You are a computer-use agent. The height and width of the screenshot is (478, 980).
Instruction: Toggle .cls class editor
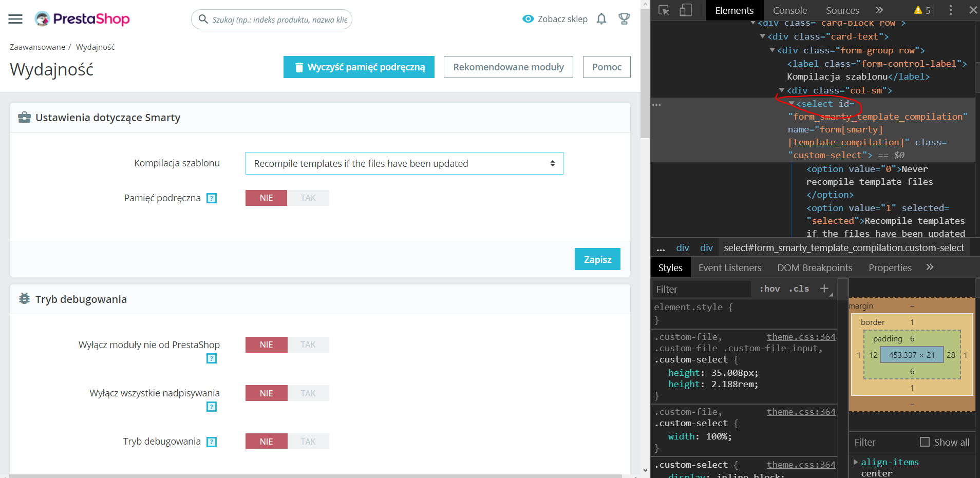(799, 289)
